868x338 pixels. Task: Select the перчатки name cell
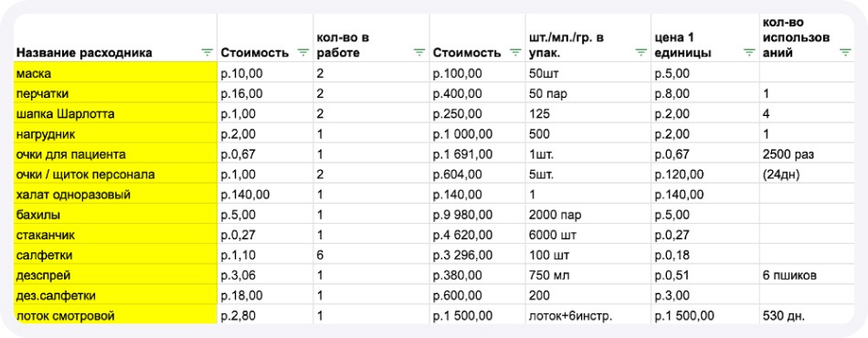115,93
